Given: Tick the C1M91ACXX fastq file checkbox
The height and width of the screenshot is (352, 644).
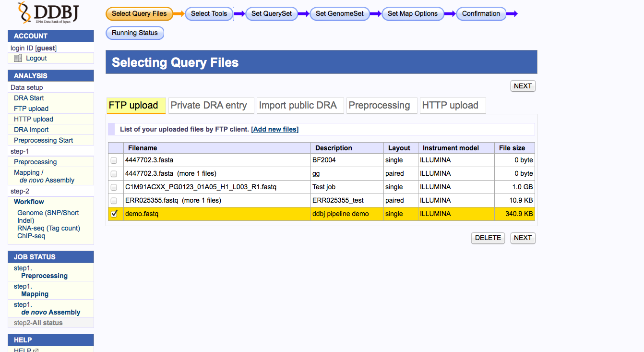Looking at the screenshot, I should click(x=114, y=187).
